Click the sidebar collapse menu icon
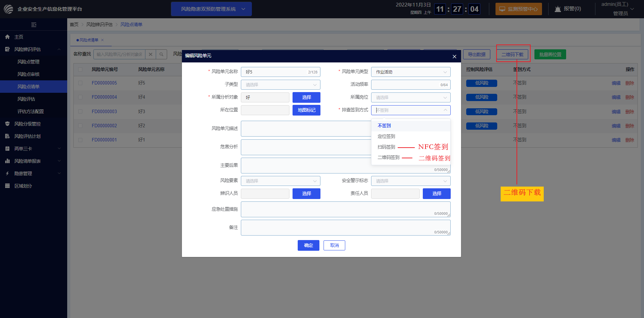This screenshot has width=644, height=318. click(x=33, y=25)
